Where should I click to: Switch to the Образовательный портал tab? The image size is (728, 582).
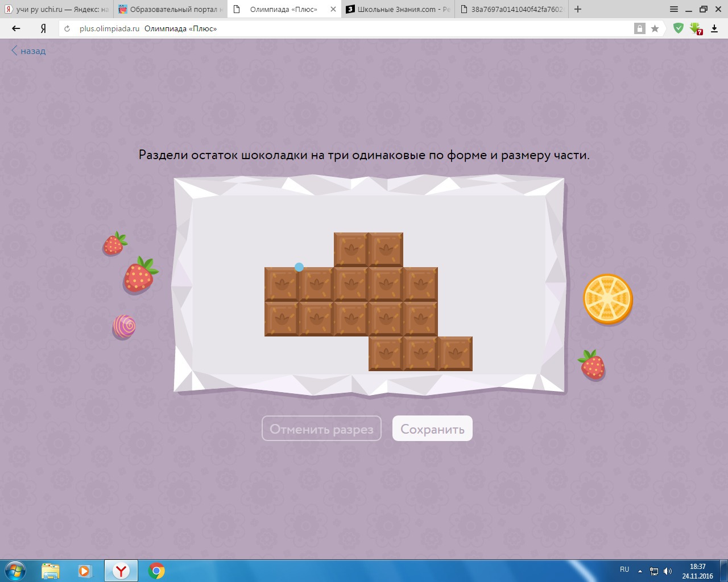170,9
